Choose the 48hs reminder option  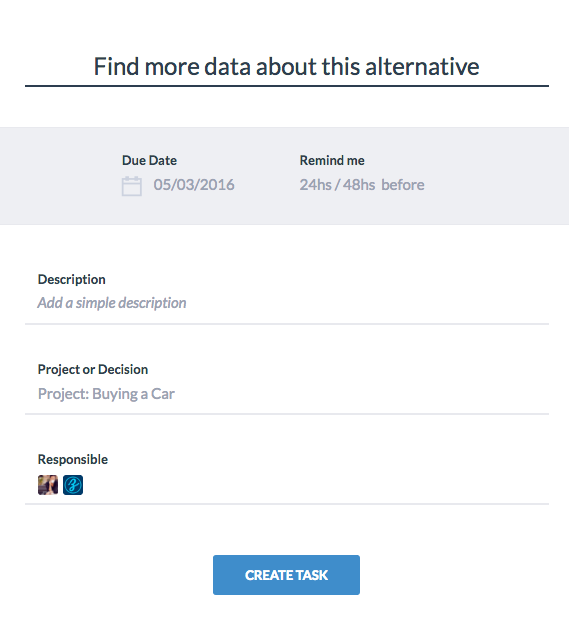[359, 185]
